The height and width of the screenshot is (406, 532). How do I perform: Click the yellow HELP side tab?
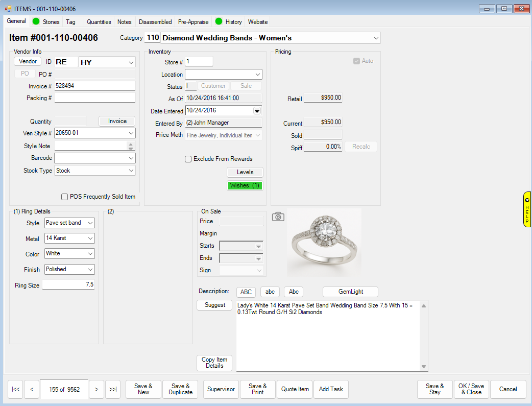coord(527,209)
